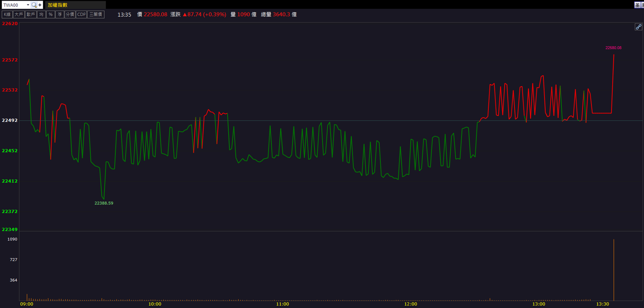Click the TWA00 symbol input field
Viewport: 644px width, 308px height.
(x=14, y=5)
